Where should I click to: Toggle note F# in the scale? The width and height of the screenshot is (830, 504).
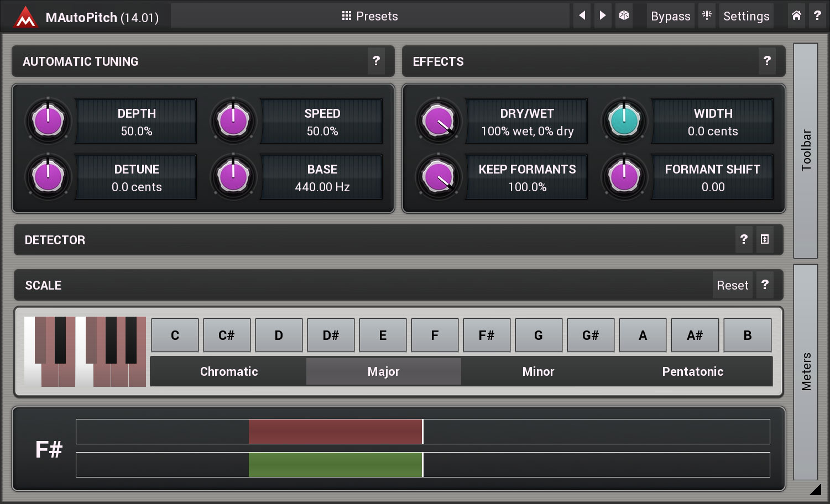click(487, 335)
